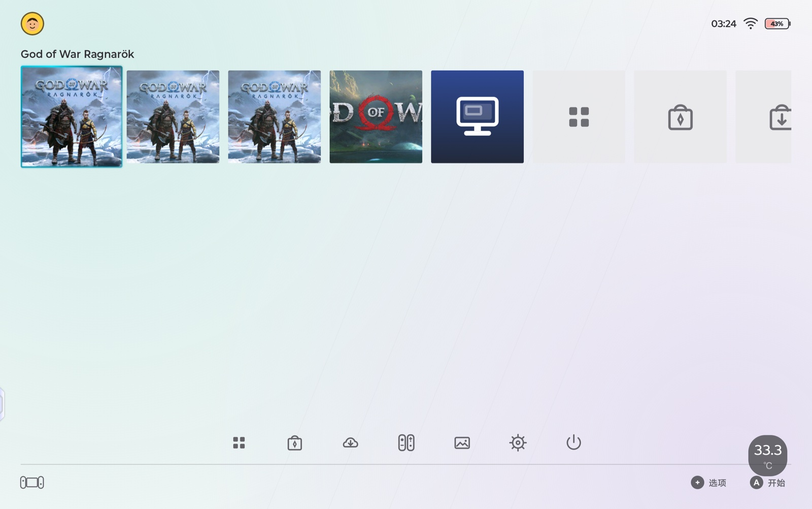The width and height of the screenshot is (812, 509).
Task: Click the A 开始 start button
Action: (x=768, y=483)
